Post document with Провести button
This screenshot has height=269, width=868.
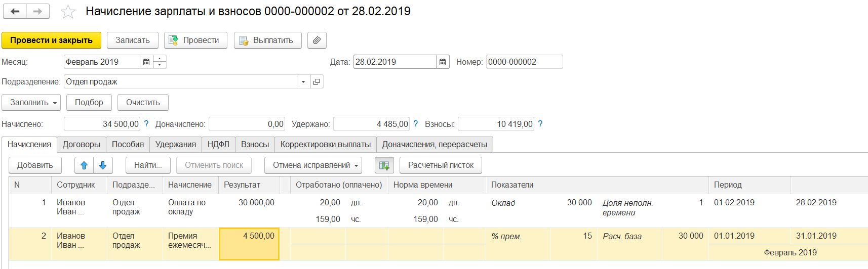point(195,40)
